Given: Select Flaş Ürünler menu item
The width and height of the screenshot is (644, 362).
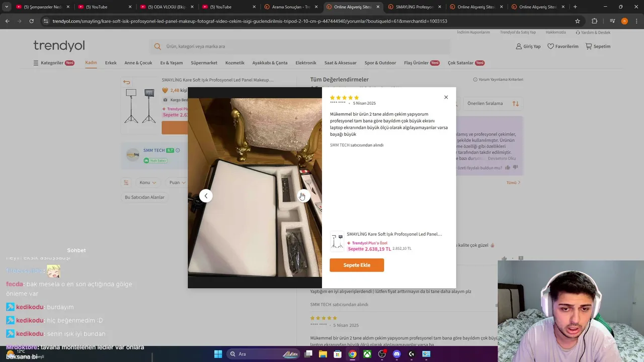Looking at the screenshot, I should click(422, 63).
